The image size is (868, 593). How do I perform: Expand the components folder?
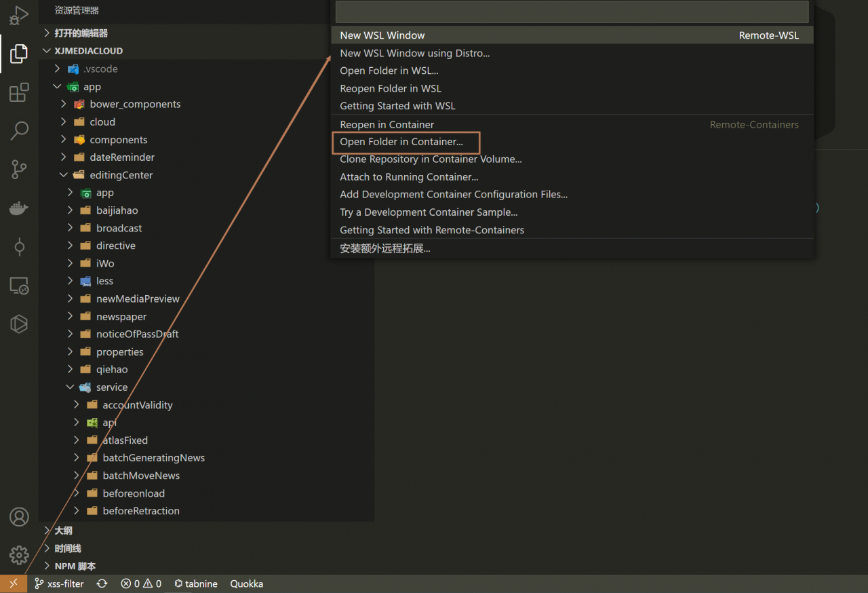pyautogui.click(x=206, y=140)
